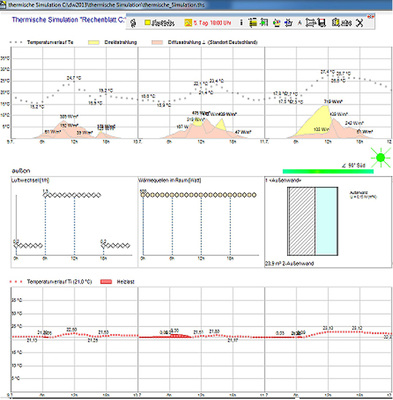Click the first icon in the floating toolbar
This screenshot has height=400, width=393.
(133, 23)
